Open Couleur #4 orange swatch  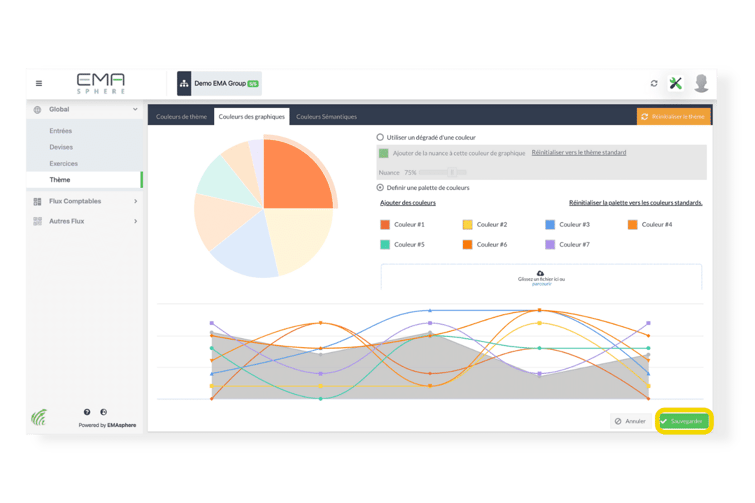pyautogui.click(x=632, y=225)
